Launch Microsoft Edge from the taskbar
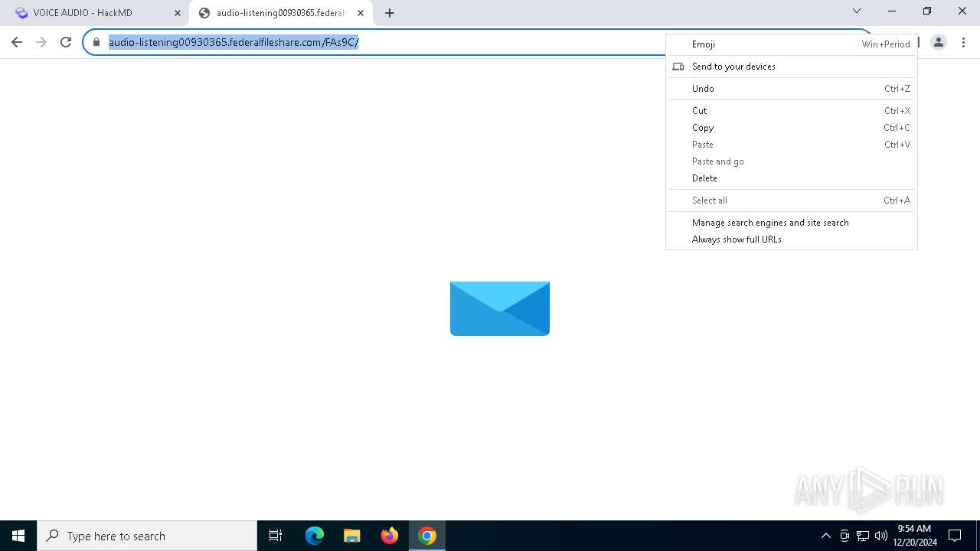The width and height of the screenshot is (980, 551). [315, 536]
